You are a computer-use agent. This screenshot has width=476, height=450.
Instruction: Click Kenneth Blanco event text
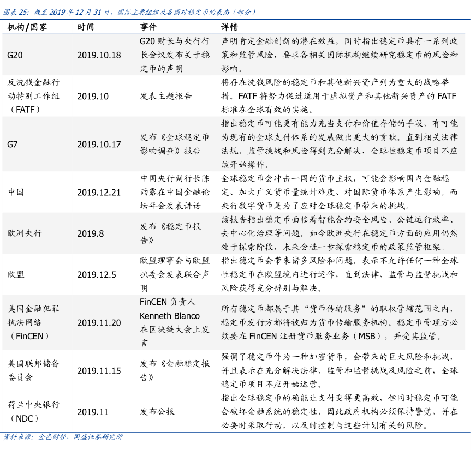pos(170,316)
